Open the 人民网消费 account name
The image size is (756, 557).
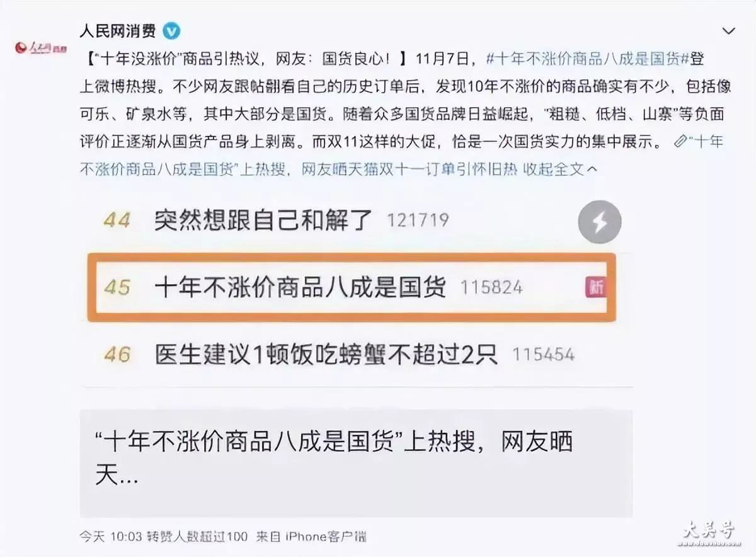(118, 31)
